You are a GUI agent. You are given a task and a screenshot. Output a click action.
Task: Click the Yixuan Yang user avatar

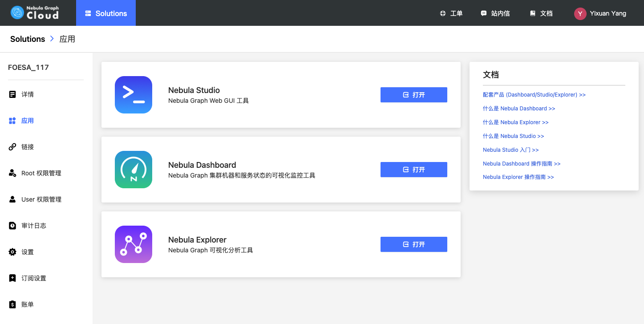(x=580, y=13)
